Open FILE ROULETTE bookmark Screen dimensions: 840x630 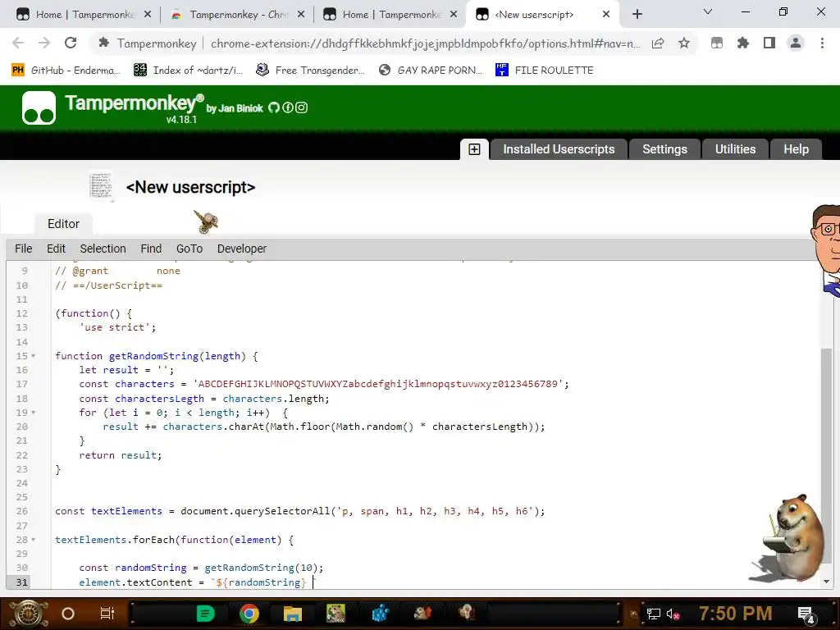[545, 71]
